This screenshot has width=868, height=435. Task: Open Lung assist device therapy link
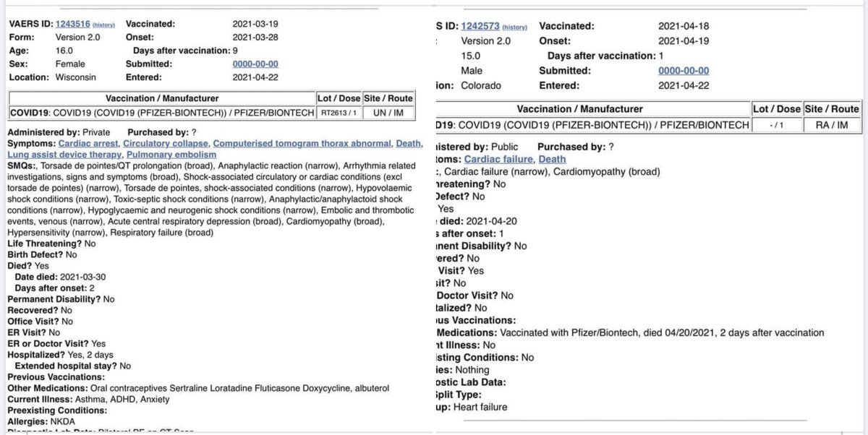[64, 155]
